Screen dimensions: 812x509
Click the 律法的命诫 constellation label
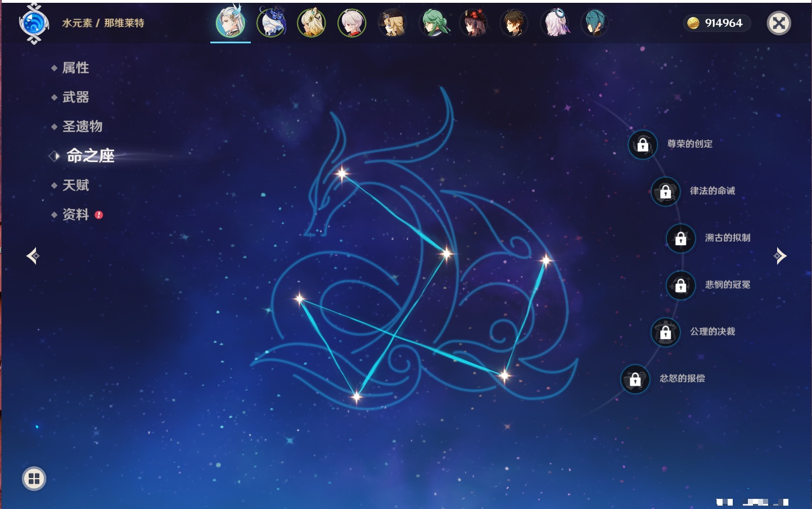pos(712,191)
